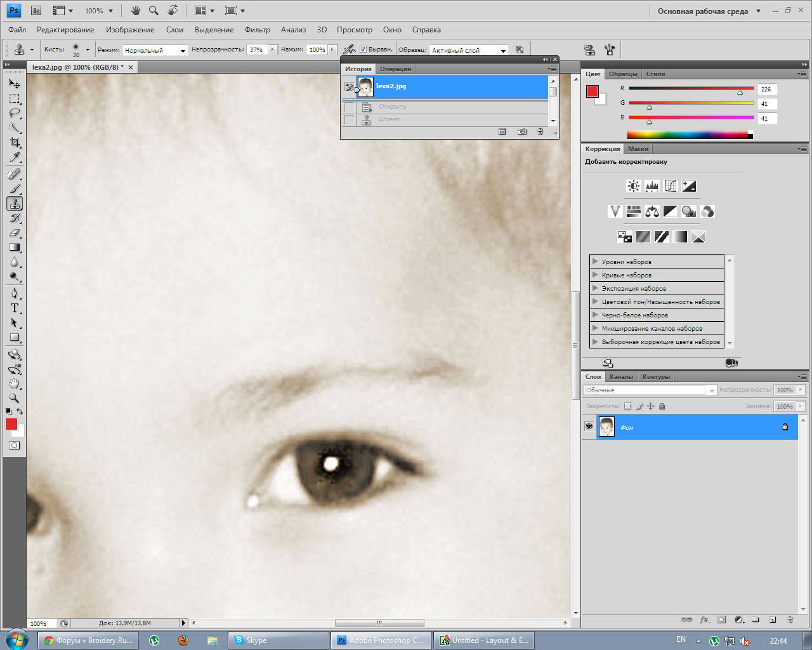The height and width of the screenshot is (650, 812).
Task: Open the Режим blending mode dropdown
Action: [x=155, y=50]
